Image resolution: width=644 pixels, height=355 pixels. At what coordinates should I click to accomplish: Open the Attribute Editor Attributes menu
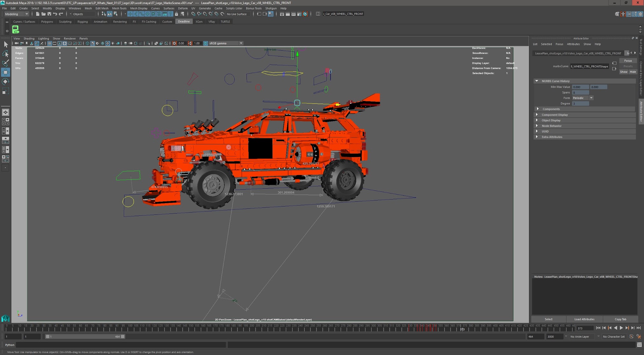pyautogui.click(x=573, y=44)
